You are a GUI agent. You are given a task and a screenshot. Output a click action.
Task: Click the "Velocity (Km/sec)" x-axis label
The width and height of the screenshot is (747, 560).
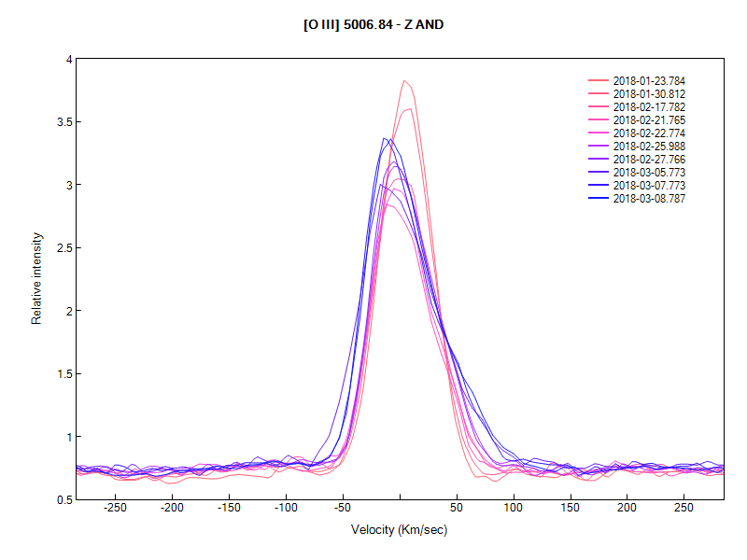click(400, 529)
